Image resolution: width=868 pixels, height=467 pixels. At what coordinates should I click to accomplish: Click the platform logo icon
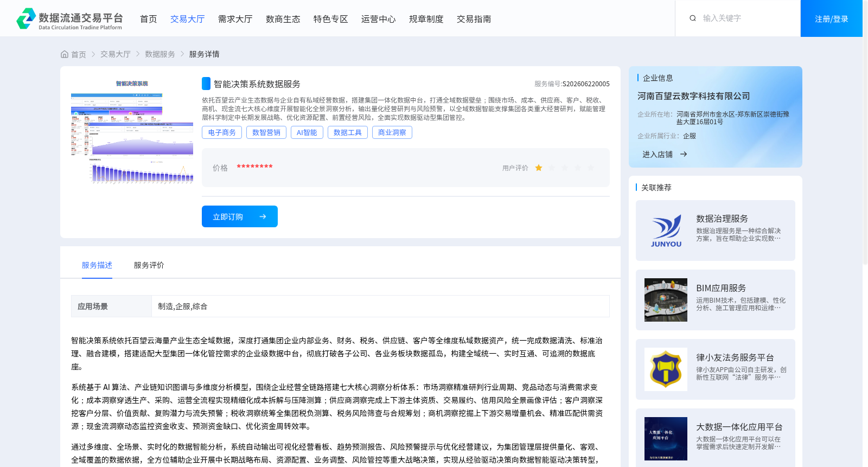[x=26, y=18]
